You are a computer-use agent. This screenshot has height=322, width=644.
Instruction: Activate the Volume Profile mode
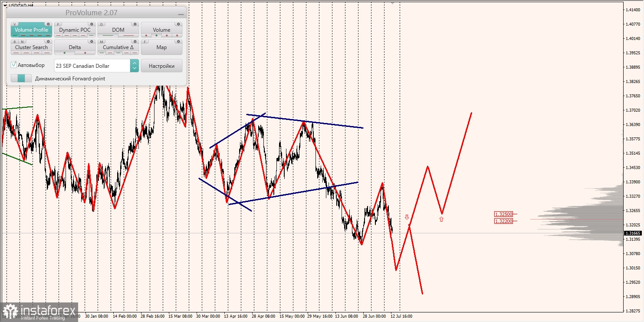pos(31,30)
